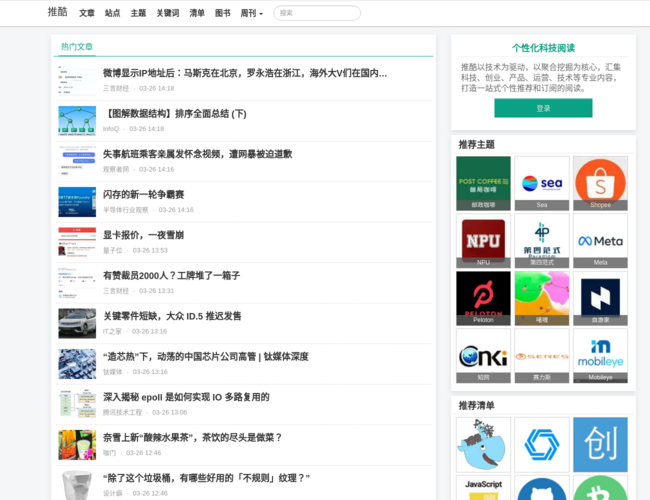
Task: Click the 设计癖 source label
Action: (113, 493)
